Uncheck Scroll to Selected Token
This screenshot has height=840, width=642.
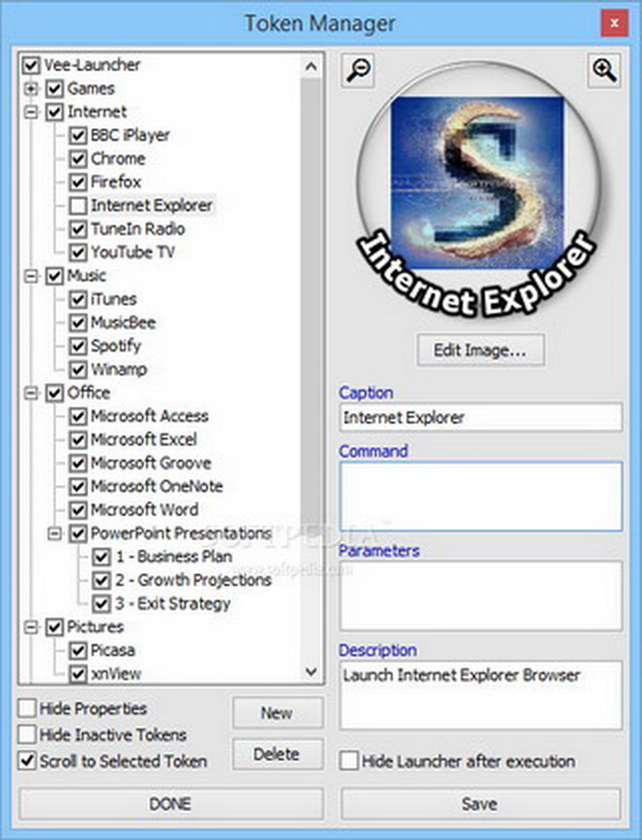28,761
